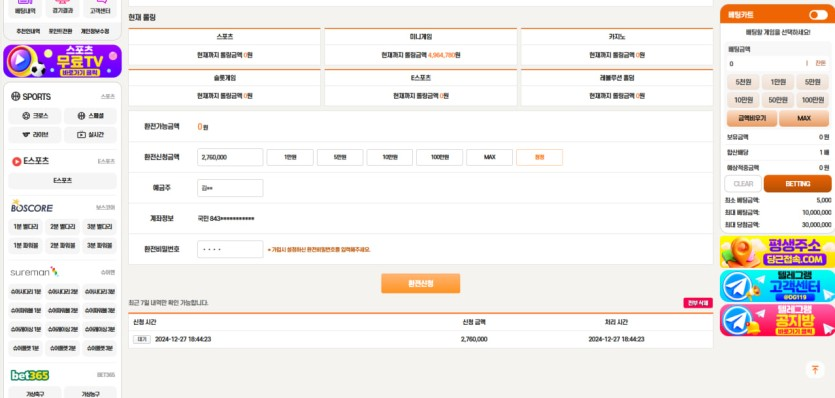
Task: Click the red 전부 삭제 button
Action: 698,303
